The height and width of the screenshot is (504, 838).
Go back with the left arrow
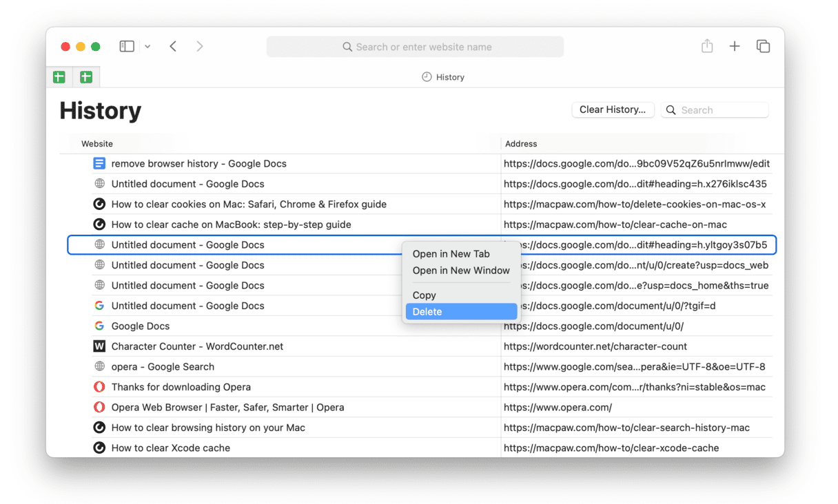pyautogui.click(x=173, y=46)
